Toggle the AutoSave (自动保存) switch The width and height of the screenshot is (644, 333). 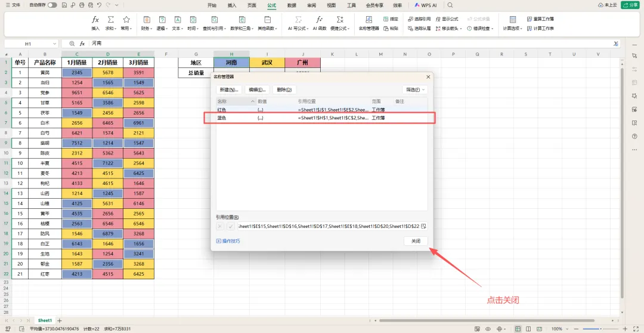click(x=52, y=5)
